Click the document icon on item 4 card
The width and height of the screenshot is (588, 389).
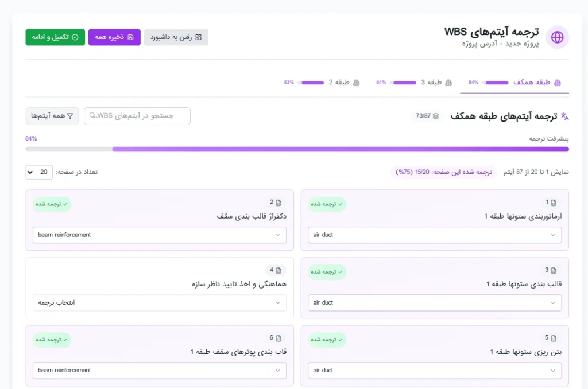coord(278,270)
